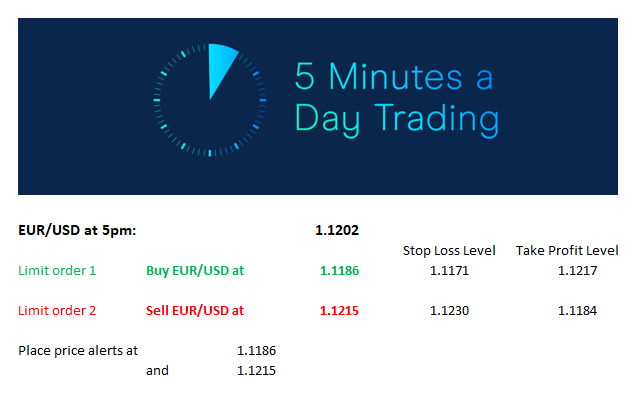Click the 5pm price value 1.1202

pos(337,230)
